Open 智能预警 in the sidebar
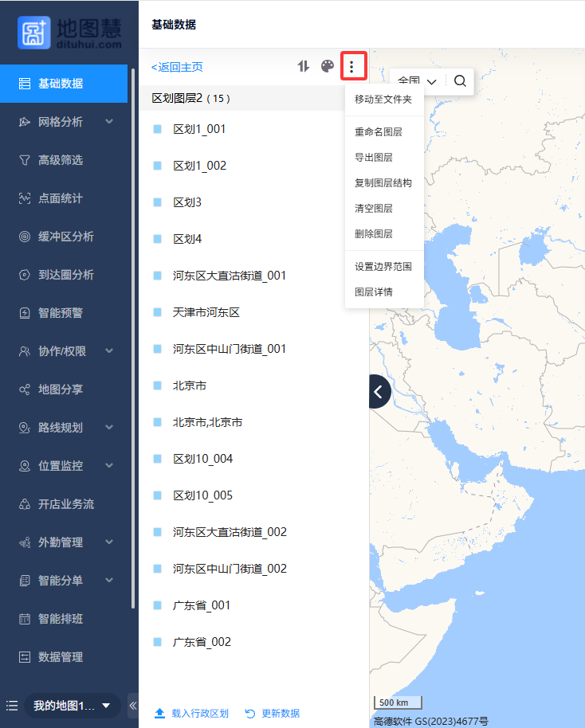The height and width of the screenshot is (728, 585). (61, 313)
